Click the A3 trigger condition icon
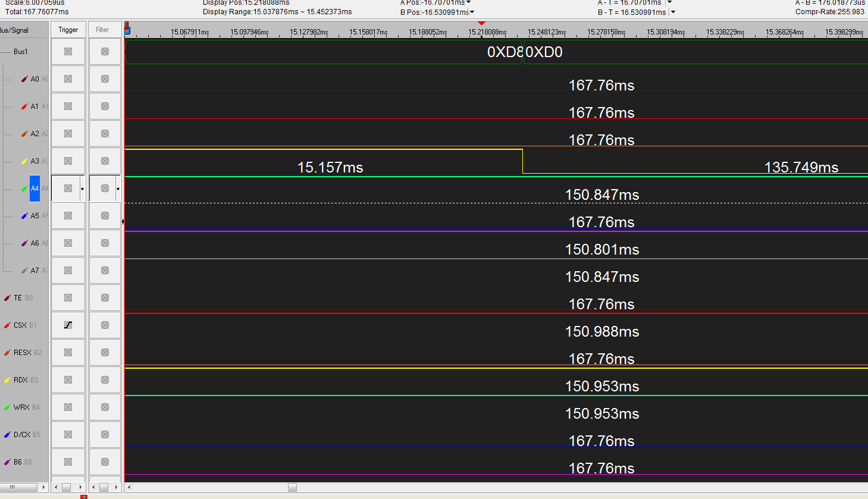The image size is (868, 499). (68, 161)
